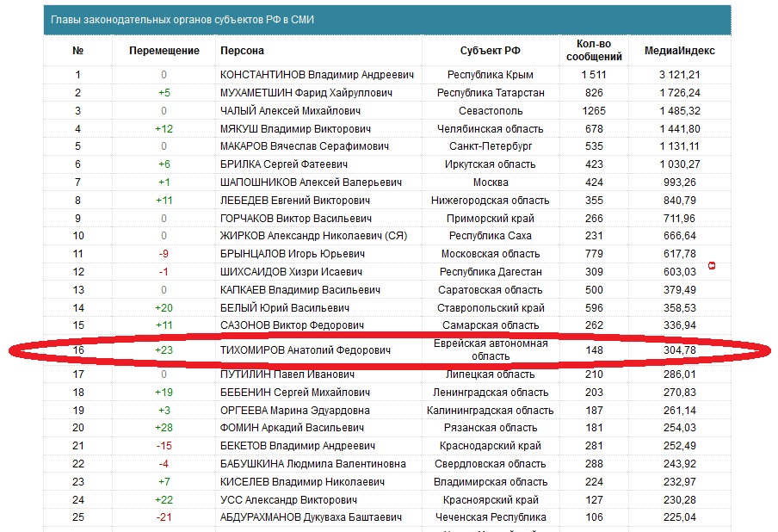Select the 'МедиаИндекс' column header
778x532 pixels.
tap(680, 51)
